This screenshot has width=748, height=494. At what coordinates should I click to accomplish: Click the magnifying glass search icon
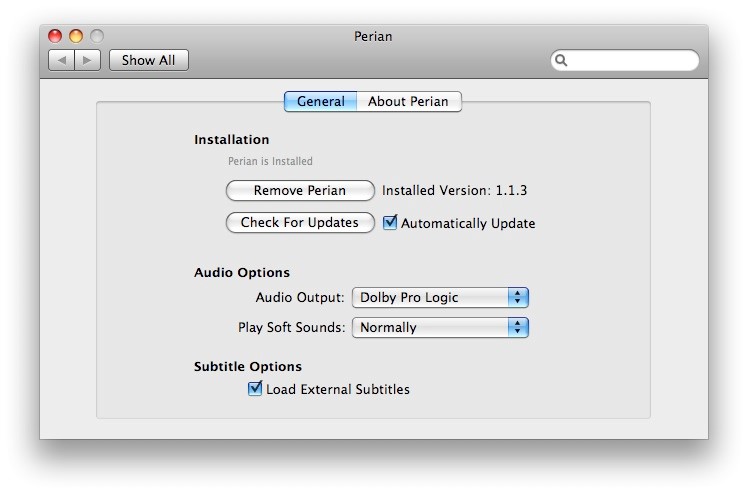click(x=561, y=60)
